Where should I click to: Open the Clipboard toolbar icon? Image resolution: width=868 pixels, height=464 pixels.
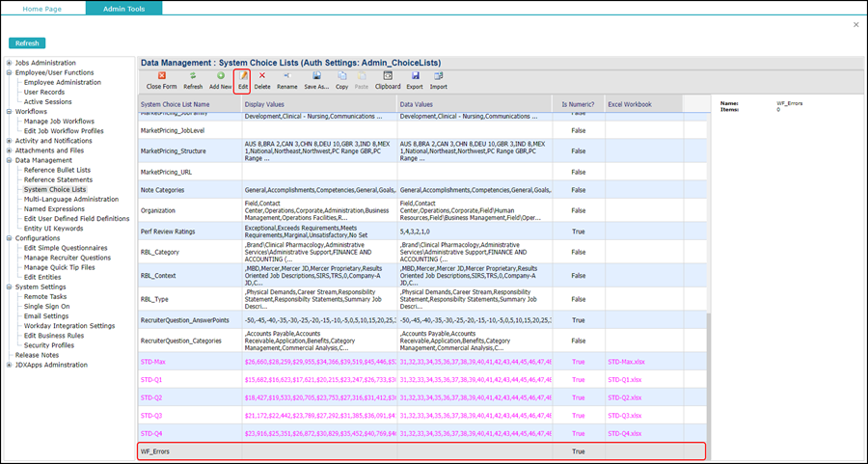388,75
